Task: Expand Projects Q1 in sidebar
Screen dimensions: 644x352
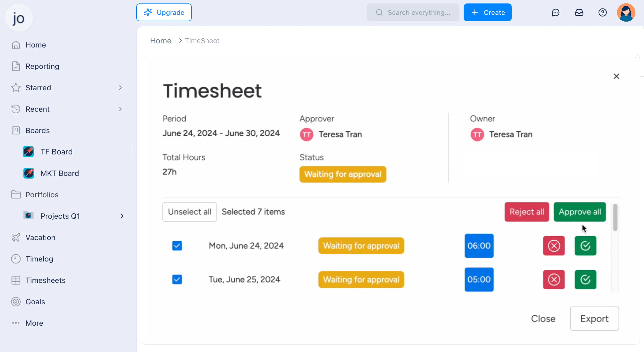Action: coord(122,216)
